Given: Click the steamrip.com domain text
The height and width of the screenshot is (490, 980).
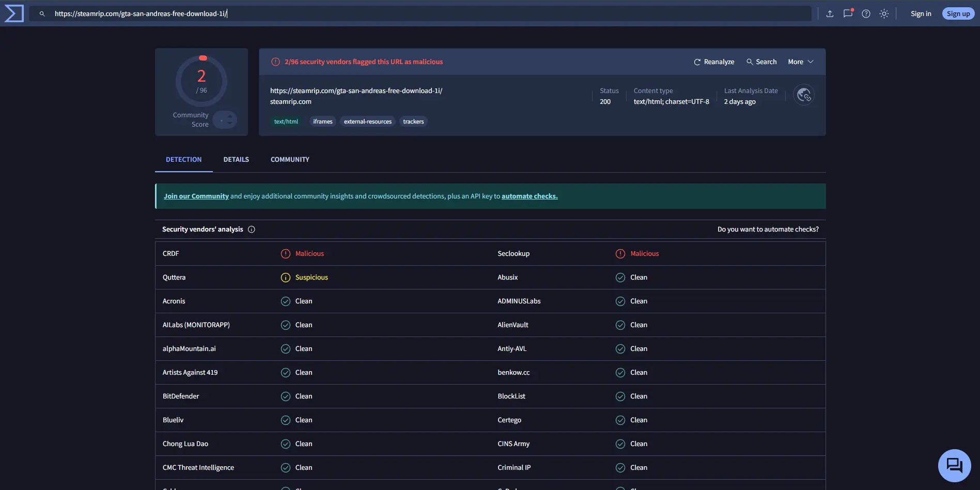Looking at the screenshot, I should (x=291, y=102).
